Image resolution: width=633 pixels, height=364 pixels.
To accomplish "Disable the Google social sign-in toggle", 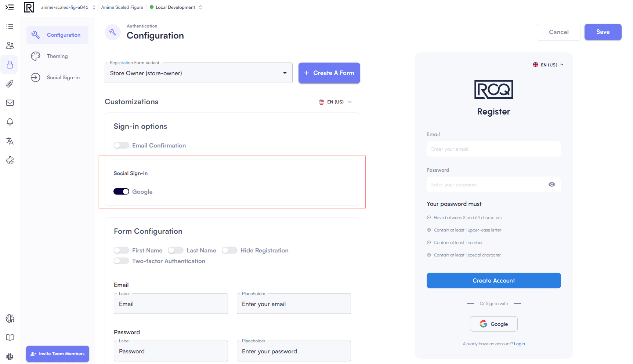I will [x=121, y=191].
